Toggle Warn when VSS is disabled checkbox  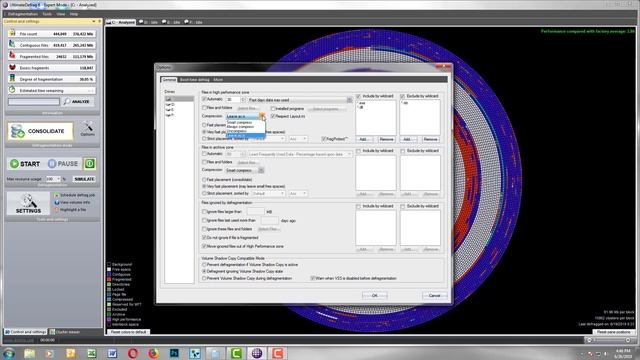click(x=313, y=278)
